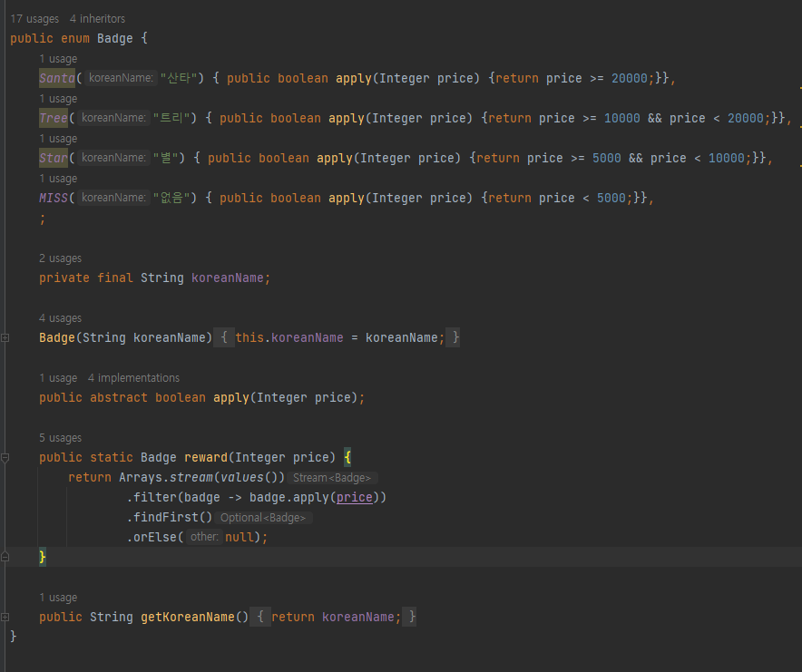This screenshot has width=802, height=672.
Task: Open '1 usage' hint above abstract apply method
Action: (58, 378)
